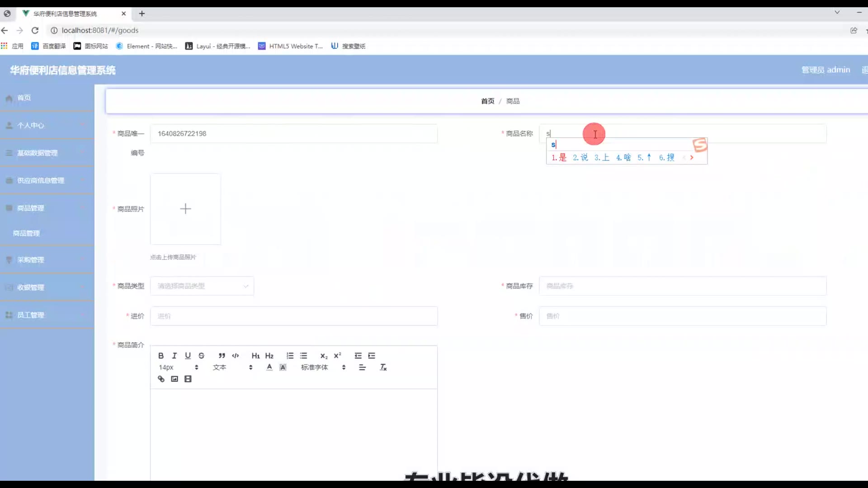Show next page of IME candidates
The width and height of the screenshot is (868, 488).
(692, 158)
